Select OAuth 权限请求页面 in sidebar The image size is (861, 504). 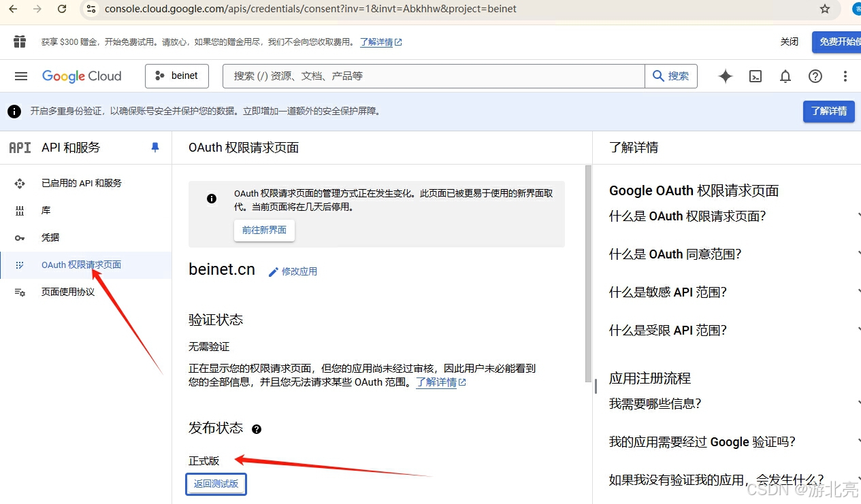pos(86,265)
